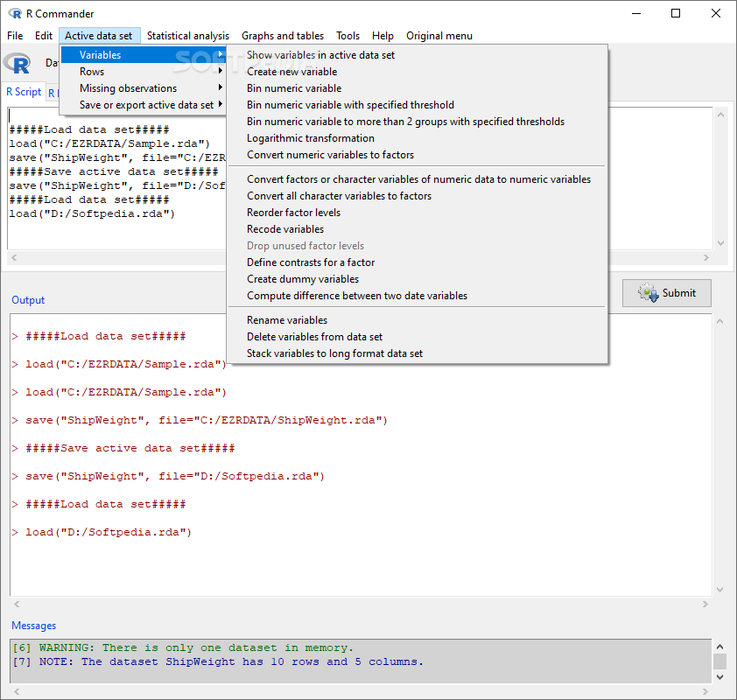Click the Messages pane scroll-right arrow
Image resolution: width=737 pixels, height=700 pixels.
coord(705,691)
